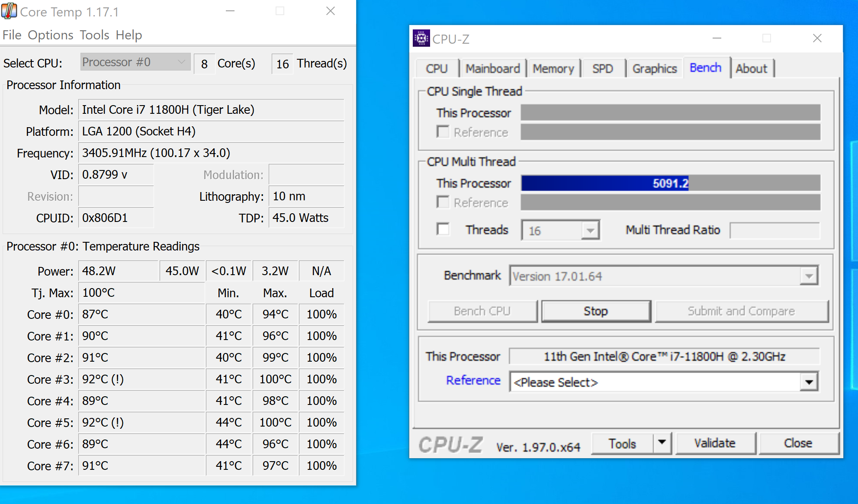
Task: Minimize the Core Temp window
Action: coord(230,11)
